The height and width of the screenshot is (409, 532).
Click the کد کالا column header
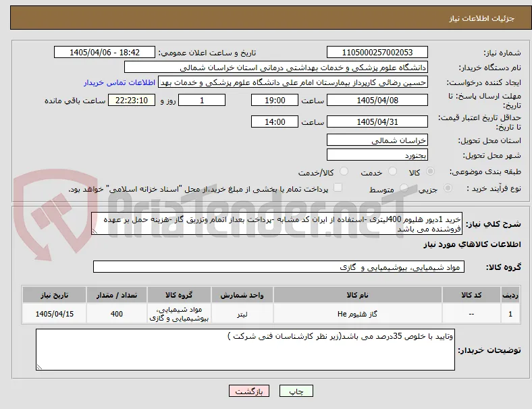click(x=471, y=295)
